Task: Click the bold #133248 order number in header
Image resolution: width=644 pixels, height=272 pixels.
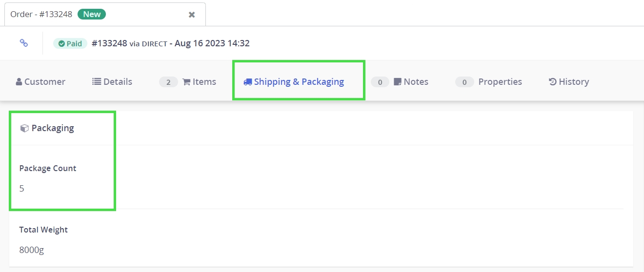Action: (109, 43)
